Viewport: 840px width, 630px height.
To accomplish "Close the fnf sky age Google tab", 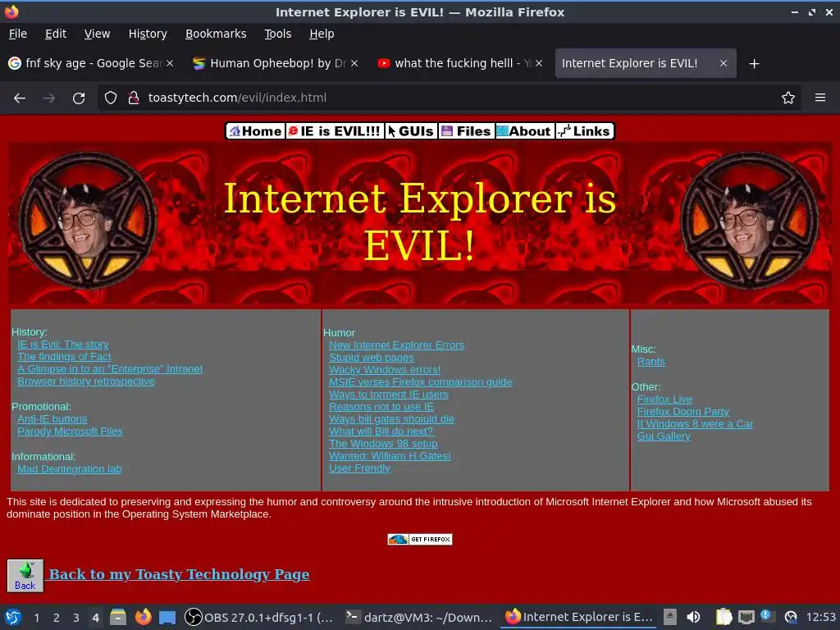I will click(x=169, y=63).
